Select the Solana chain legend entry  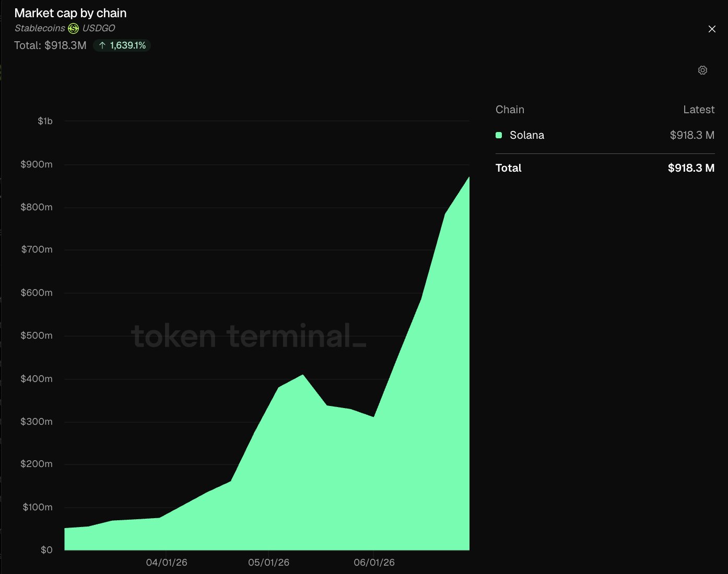click(527, 135)
